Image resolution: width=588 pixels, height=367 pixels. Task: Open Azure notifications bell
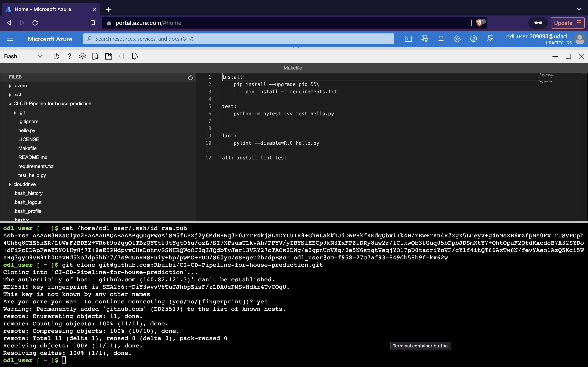coord(441,39)
